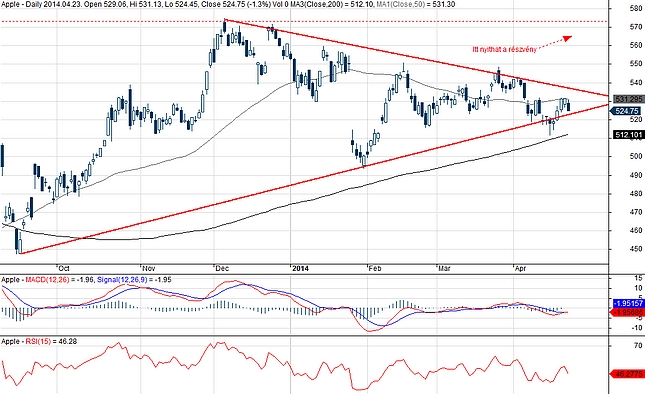This screenshot has width=645, height=394.
Task: Select the 512.101 moving average price tag
Action: 628,134
